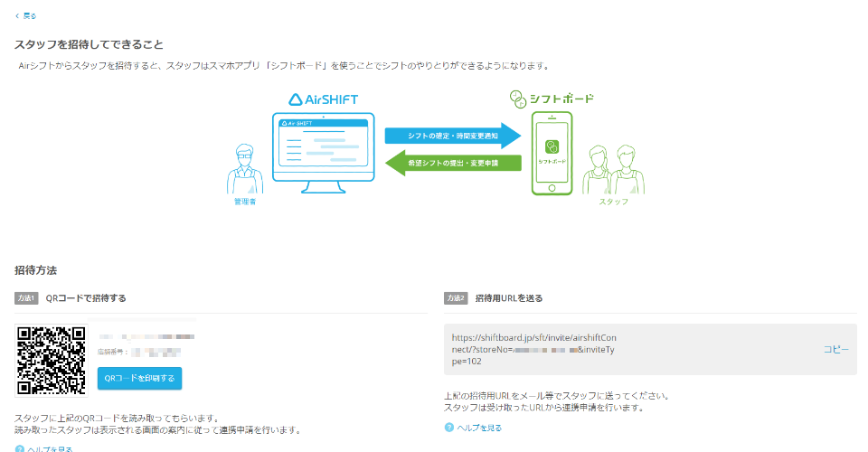Click the help question-mark icon under URL section
The height and width of the screenshot is (452, 868).
tap(449, 428)
